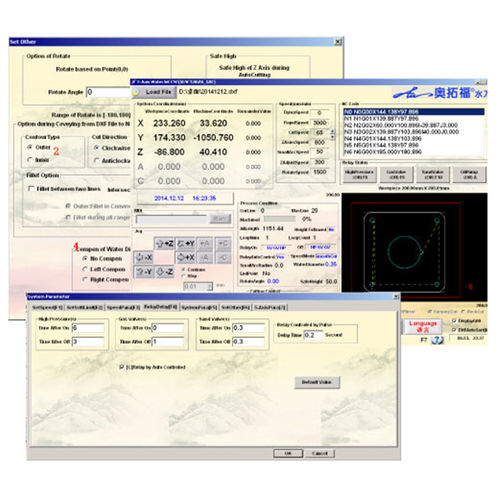The height and width of the screenshot is (500, 500).
Task: Toggle the OilPump relay button
Action: [469, 175]
